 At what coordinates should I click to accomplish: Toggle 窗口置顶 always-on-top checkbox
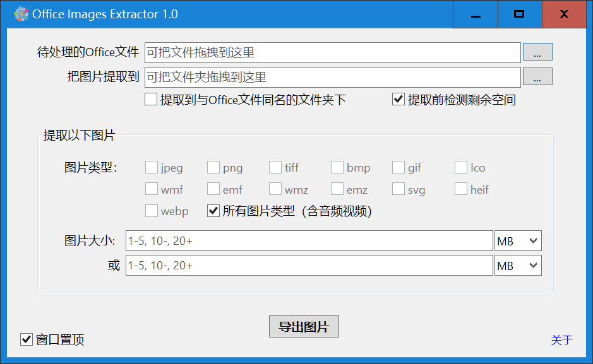tap(26, 339)
